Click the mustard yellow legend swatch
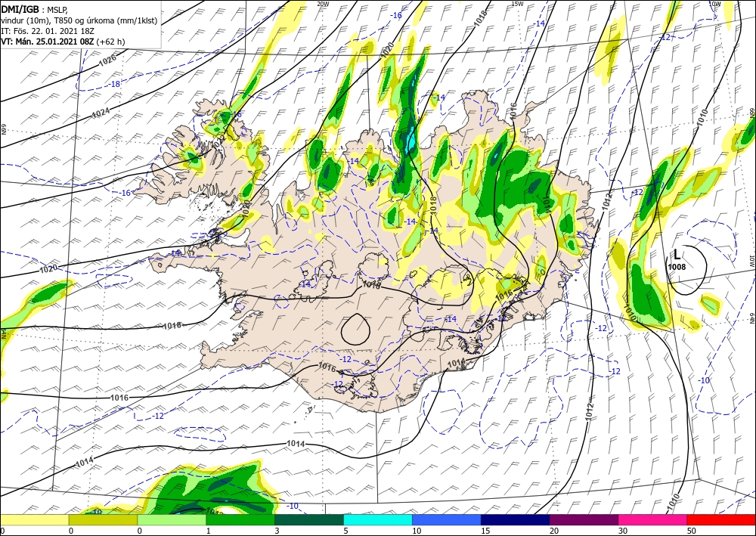The width and height of the screenshot is (756, 536). point(103,520)
